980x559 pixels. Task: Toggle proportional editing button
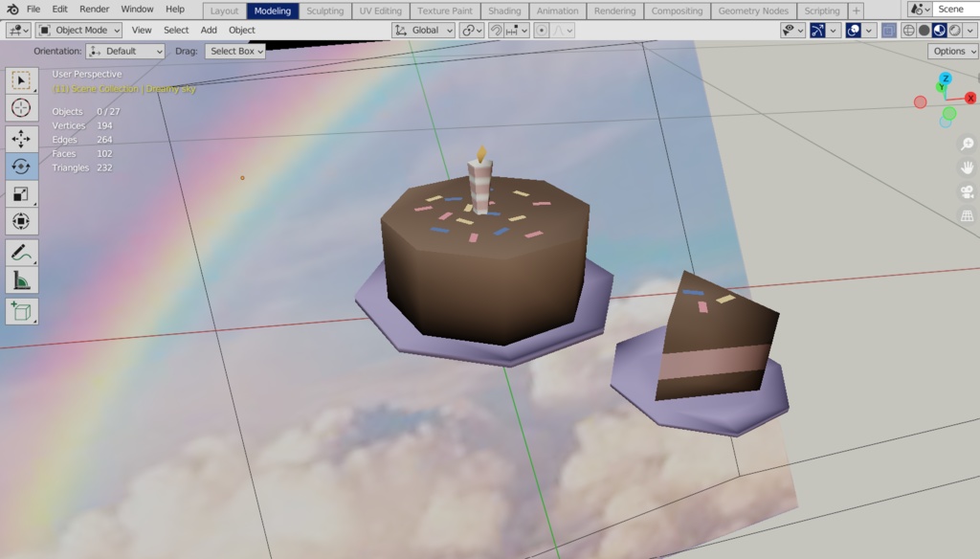(542, 30)
